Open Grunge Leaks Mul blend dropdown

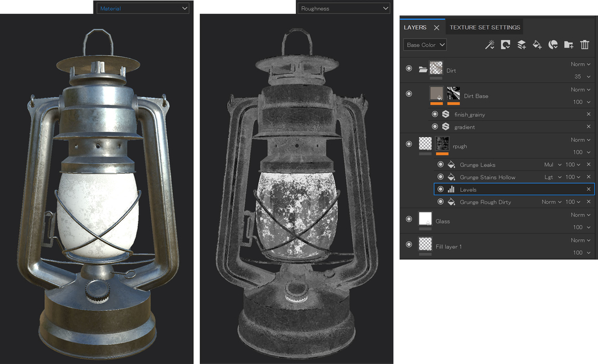click(552, 164)
